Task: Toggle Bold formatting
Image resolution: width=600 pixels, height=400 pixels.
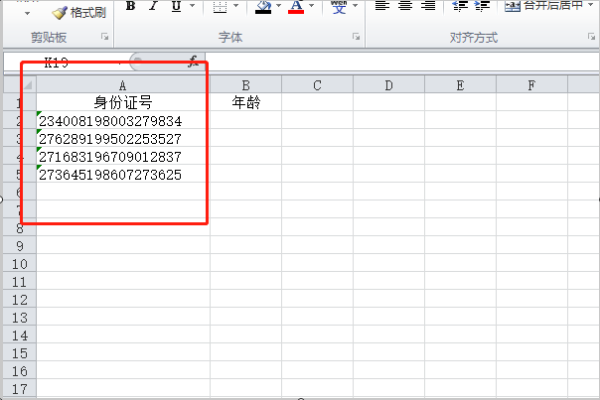Action: (x=130, y=6)
